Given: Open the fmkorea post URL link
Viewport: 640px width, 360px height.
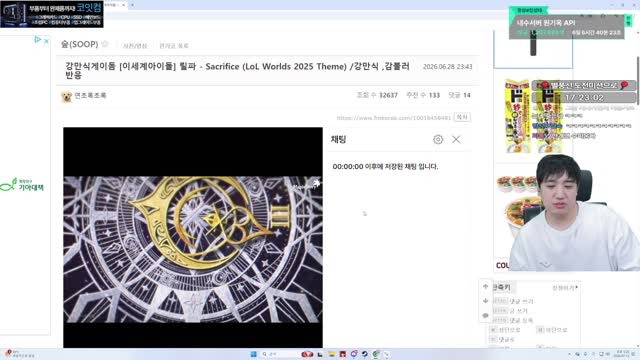Looking at the screenshot, I should point(394,118).
